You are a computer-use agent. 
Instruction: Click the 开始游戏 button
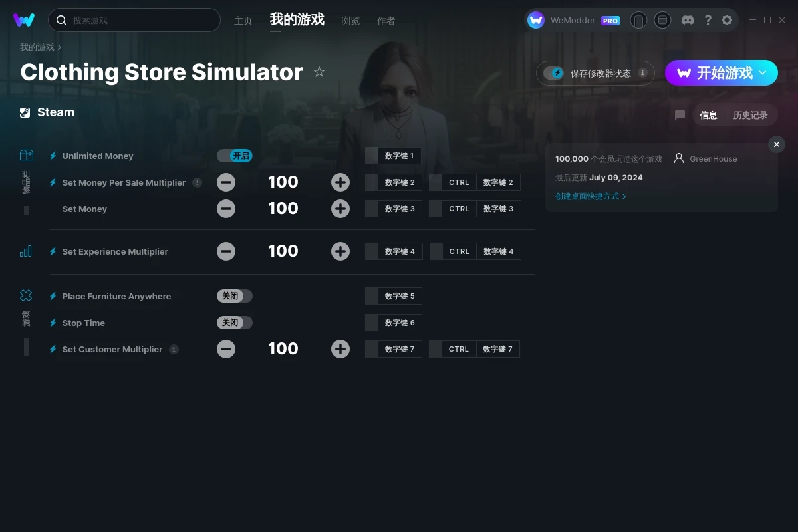722,73
